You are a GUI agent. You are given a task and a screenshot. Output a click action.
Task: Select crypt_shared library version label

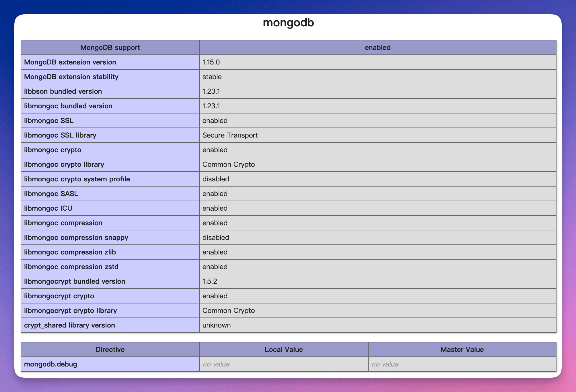69,325
